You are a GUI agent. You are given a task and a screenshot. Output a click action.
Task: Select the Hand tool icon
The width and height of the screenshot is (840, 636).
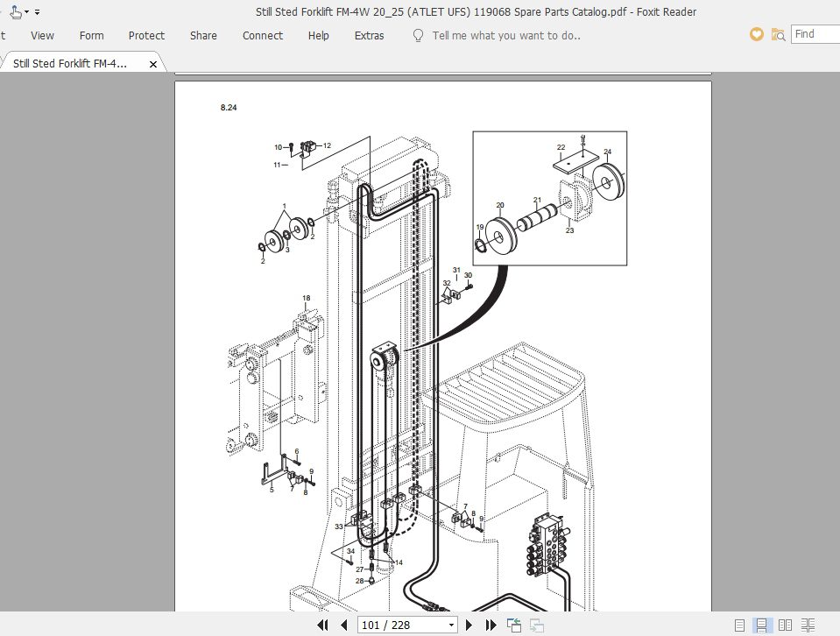(x=16, y=11)
